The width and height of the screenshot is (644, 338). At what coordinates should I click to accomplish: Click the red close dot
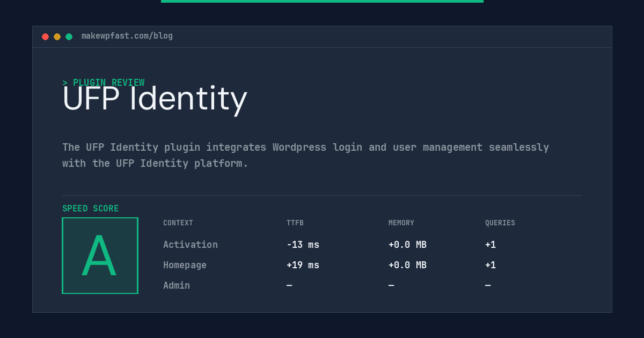45,36
